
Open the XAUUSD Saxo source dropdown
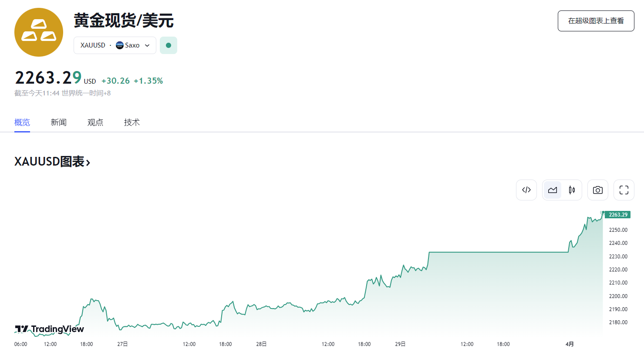click(115, 45)
